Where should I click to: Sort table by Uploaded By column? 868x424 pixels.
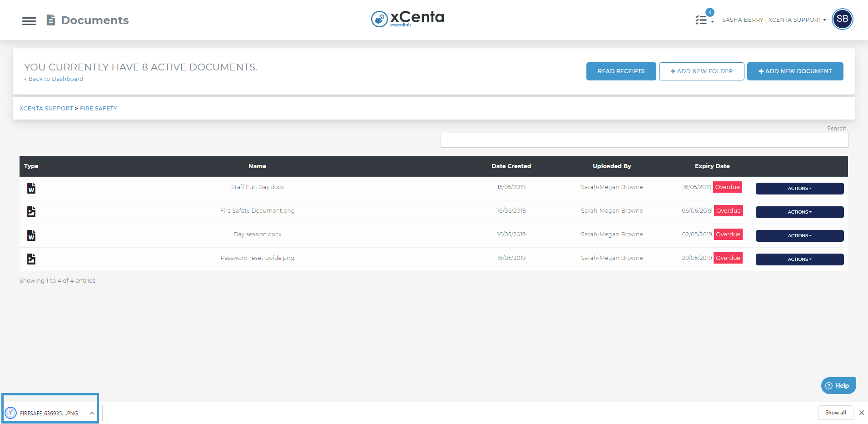click(612, 166)
